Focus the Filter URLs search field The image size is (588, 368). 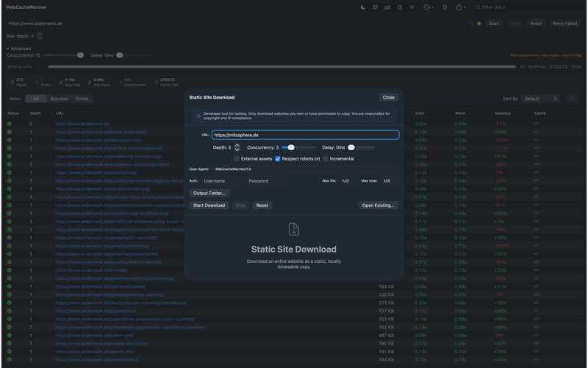point(528,7)
